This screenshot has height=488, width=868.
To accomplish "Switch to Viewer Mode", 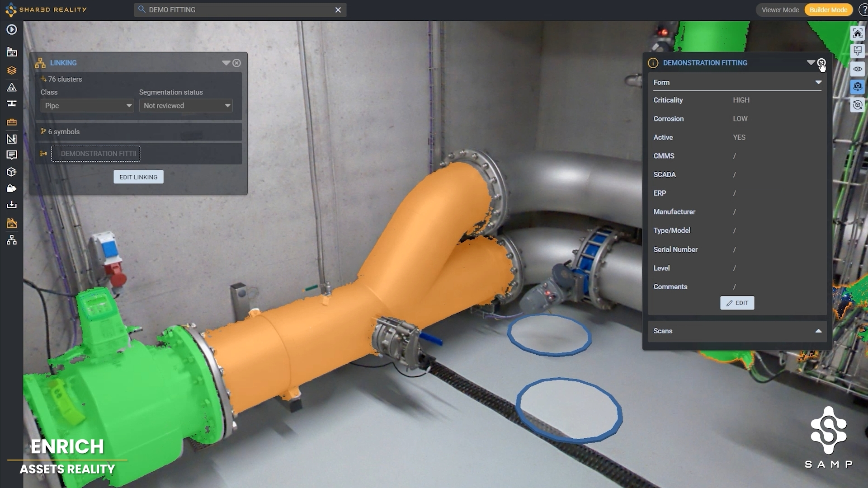I will click(780, 10).
